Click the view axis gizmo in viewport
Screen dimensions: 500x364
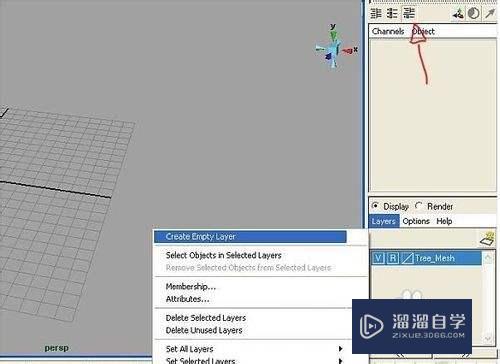pyautogui.click(x=335, y=47)
